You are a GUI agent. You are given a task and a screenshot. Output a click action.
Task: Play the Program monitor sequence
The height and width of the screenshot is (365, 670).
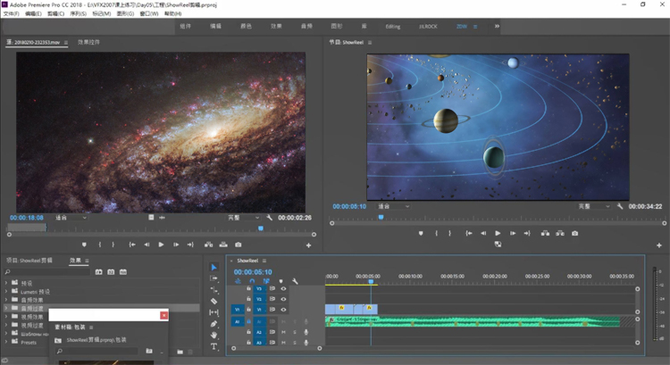pyautogui.click(x=498, y=233)
